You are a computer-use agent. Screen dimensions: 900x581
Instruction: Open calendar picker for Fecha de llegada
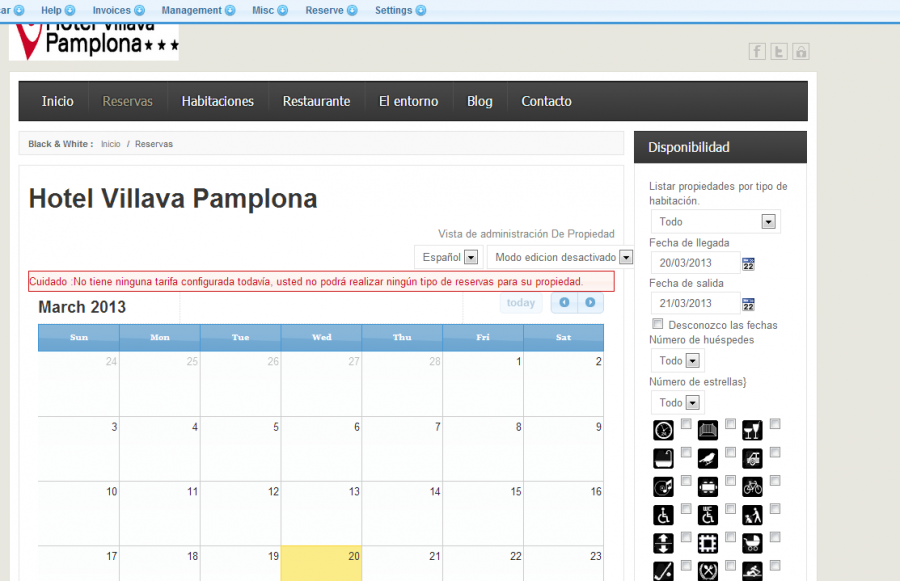[x=748, y=264]
